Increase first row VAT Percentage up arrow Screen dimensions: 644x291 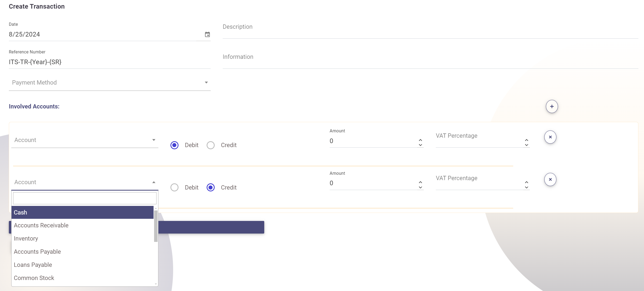526,140
